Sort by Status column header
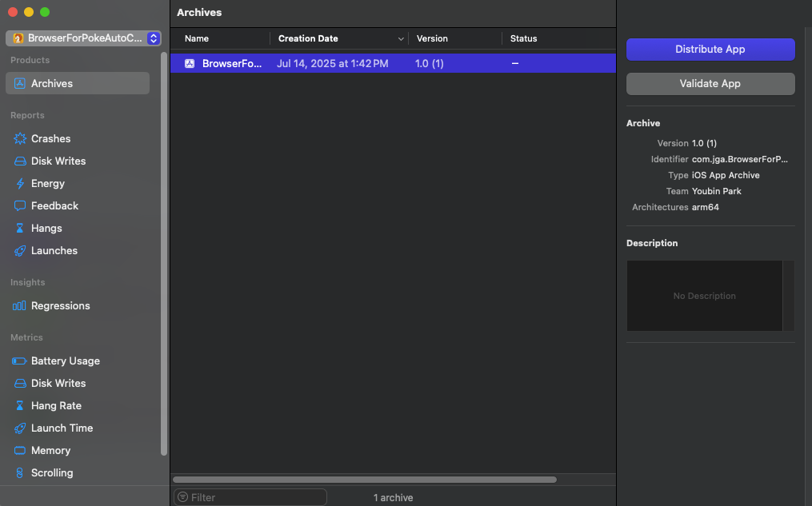The width and height of the screenshot is (812, 506). (x=523, y=39)
